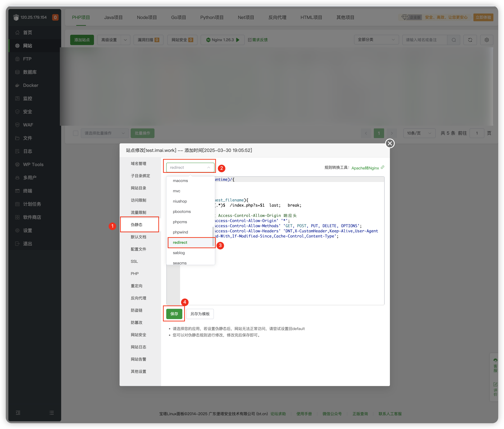Expand the 高级设置 dropdown arrow
504x429 pixels.
pyautogui.click(x=125, y=40)
